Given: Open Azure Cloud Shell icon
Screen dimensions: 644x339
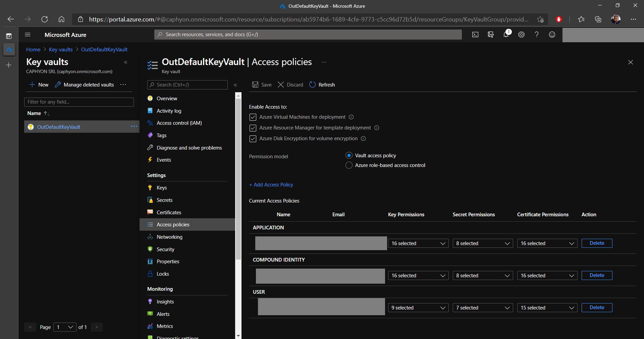Looking at the screenshot, I should click(475, 35).
